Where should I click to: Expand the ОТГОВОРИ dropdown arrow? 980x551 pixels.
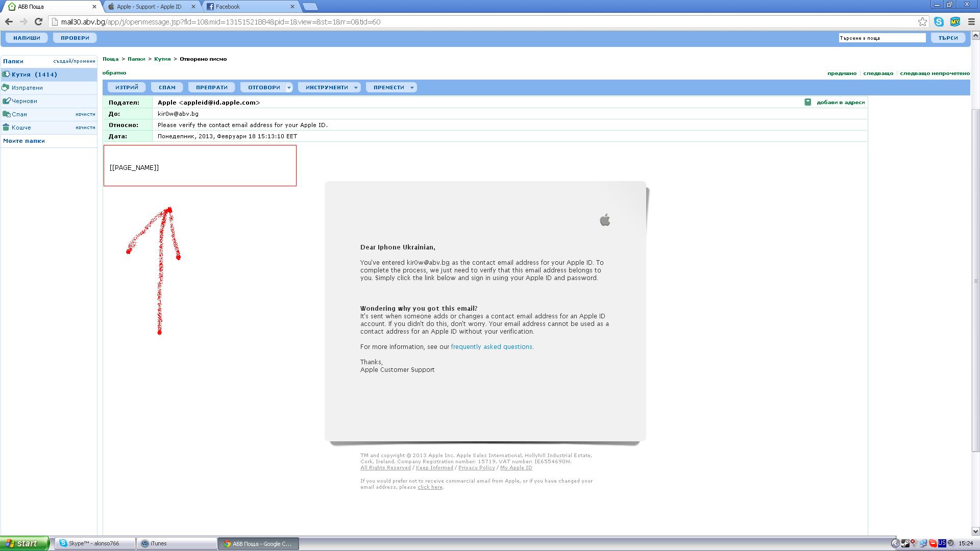pos(289,87)
